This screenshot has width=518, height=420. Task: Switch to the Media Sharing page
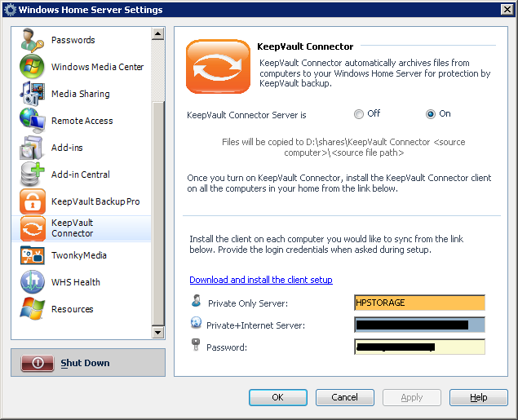[x=81, y=94]
